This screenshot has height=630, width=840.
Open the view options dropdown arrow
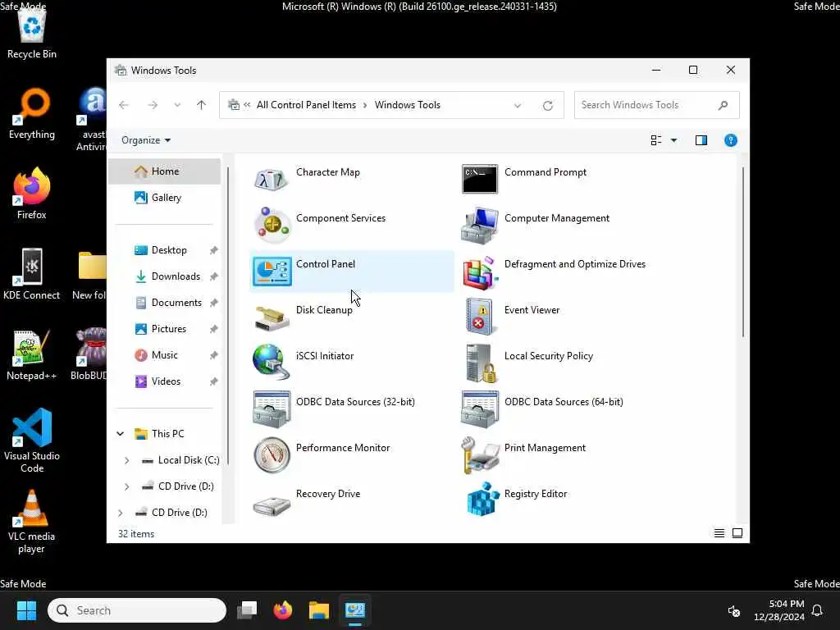[x=674, y=140]
